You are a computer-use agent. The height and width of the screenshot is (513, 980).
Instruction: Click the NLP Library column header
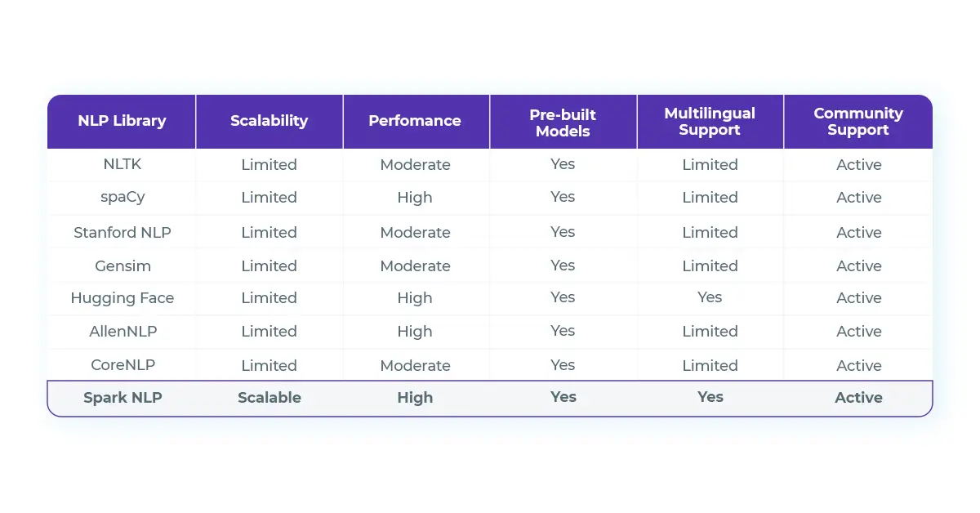pos(122,121)
